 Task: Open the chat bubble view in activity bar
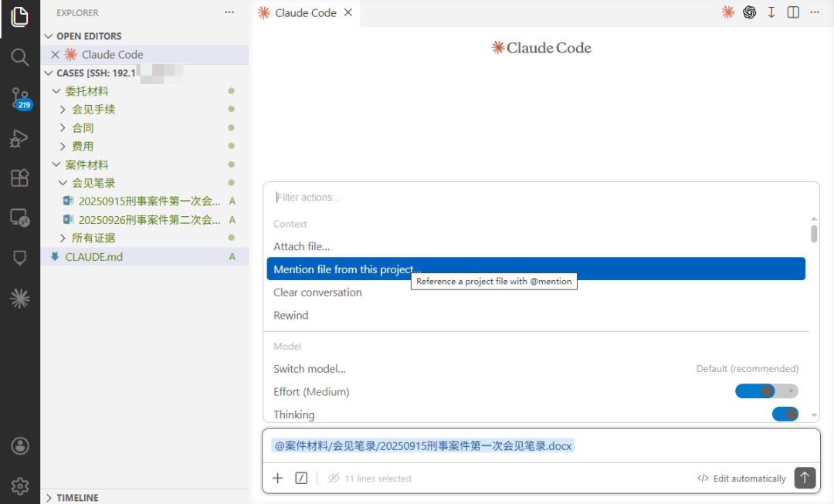[x=19, y=258]
